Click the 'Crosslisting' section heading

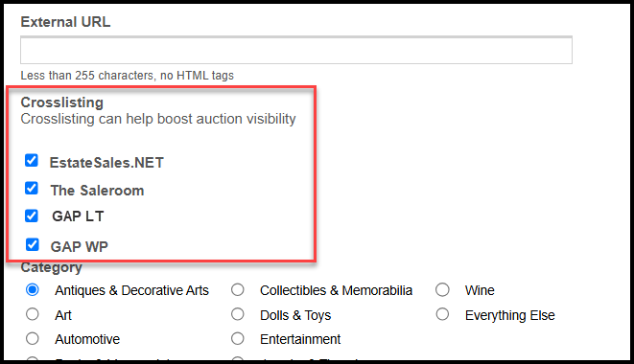[61, 102]
